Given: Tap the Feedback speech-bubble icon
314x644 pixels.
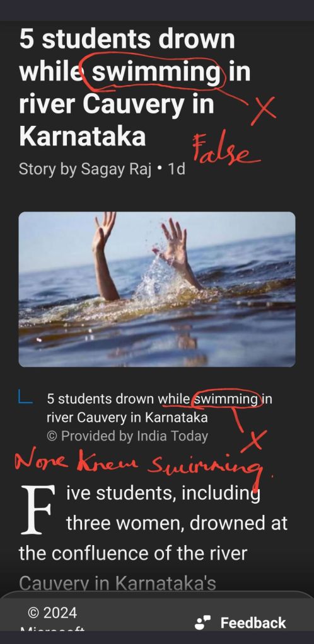Looking at the screenshot, I should pos(202,623).
